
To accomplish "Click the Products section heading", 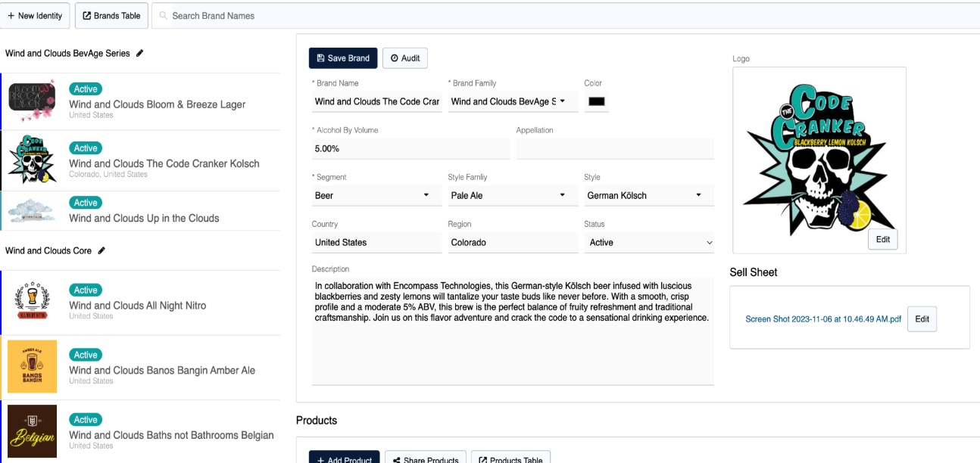I will tap(317, 421).
